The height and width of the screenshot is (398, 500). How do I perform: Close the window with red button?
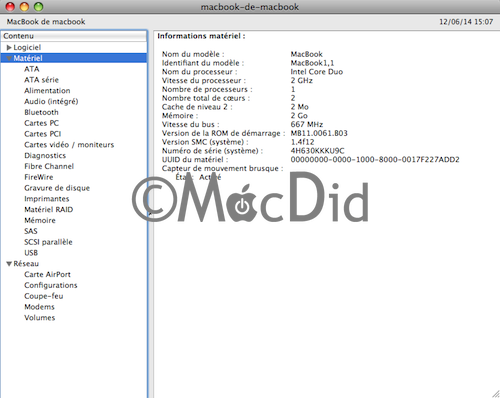pos(11,6)
